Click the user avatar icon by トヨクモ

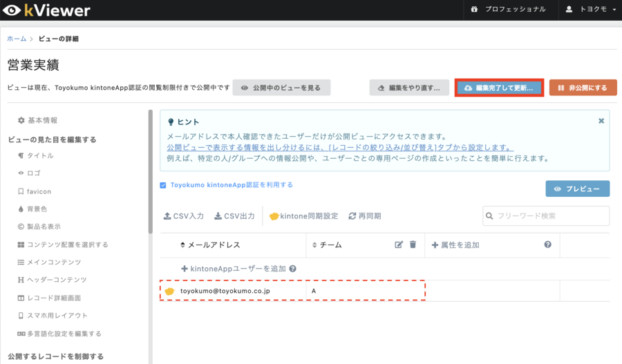569,9
